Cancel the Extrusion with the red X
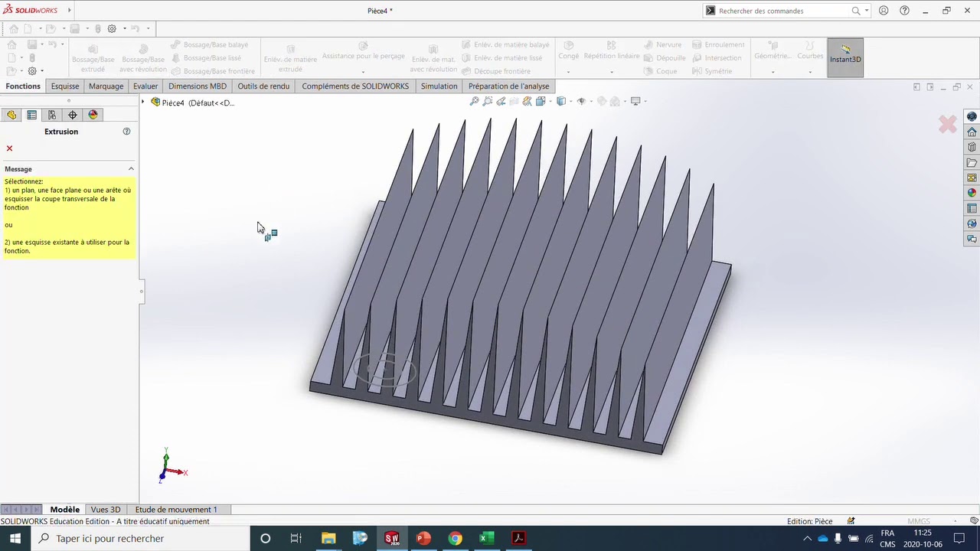The width and height of the screenshot is (980, 551). 10,148
